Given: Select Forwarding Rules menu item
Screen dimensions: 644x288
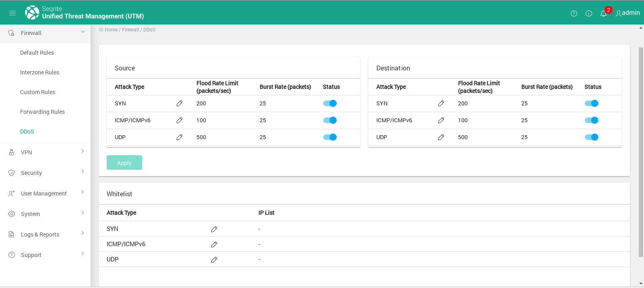Looking at the screenshot, I should [42, 112].
